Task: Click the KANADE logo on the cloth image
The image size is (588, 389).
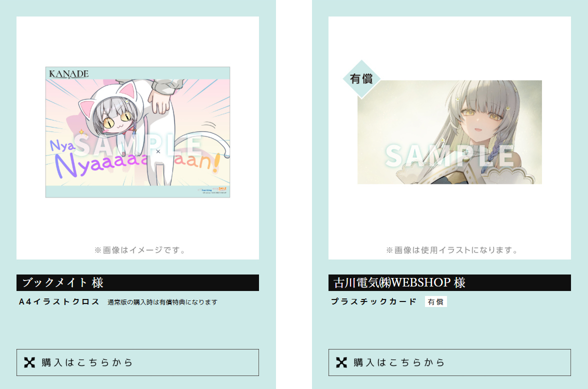Action: [69, 74]
